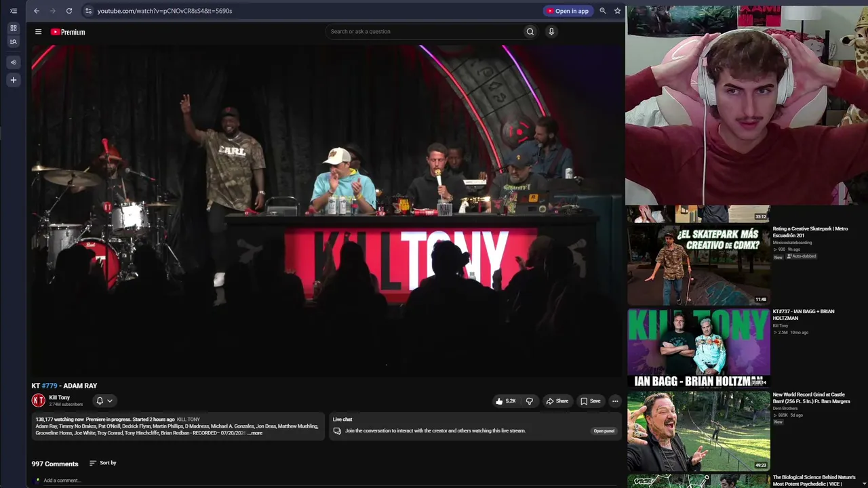Open KT#737 Ian Bagg video title
868x488 pixels.
tap(804, 314)
